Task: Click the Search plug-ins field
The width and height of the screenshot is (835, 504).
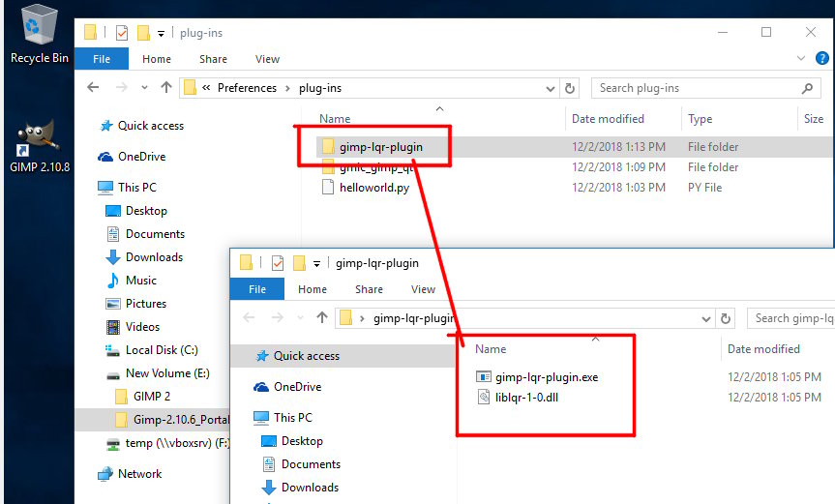Action: pyautogui.click(x=706, y=88)
